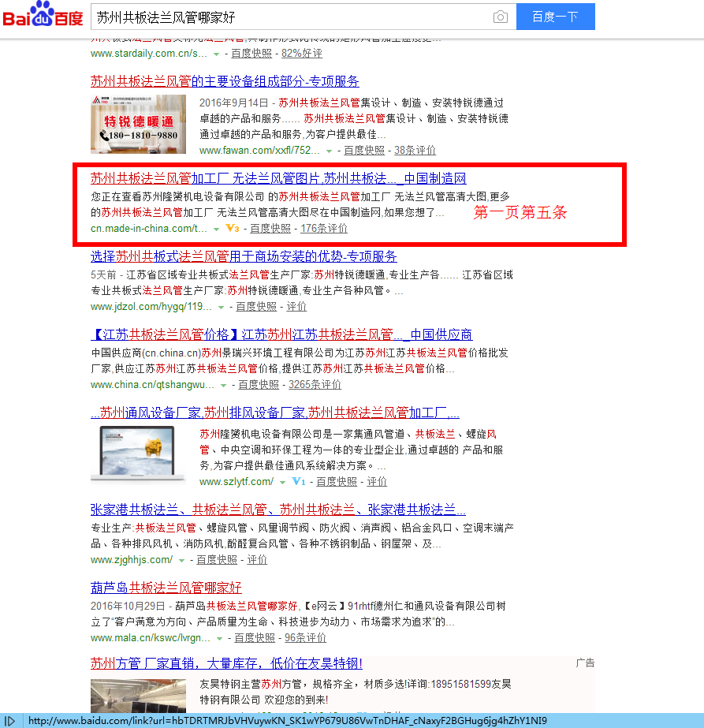Screen dimensions: 704x728
Task: Open result 苏州通风设备厂家,苏州排风设备厂家
Action: point(274,413)
